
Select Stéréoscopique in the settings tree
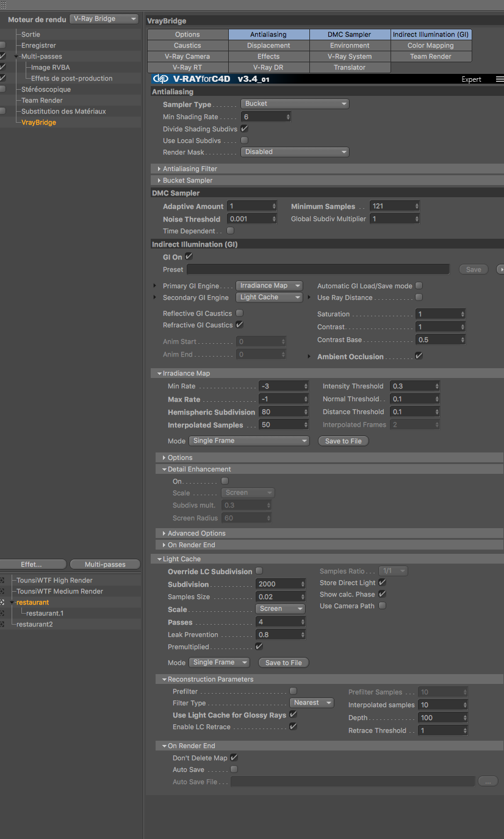(46, 90)
